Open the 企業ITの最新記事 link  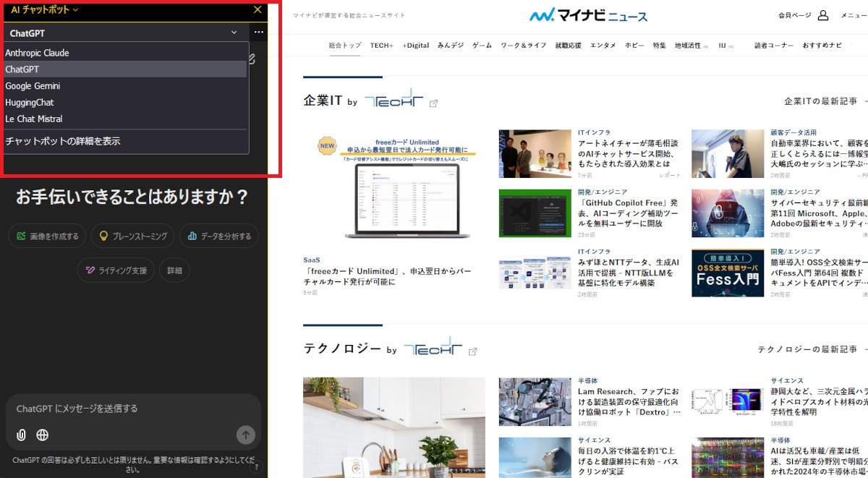pos(820,101)
